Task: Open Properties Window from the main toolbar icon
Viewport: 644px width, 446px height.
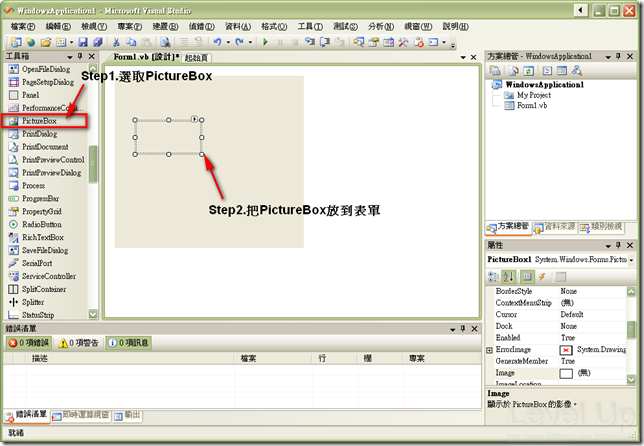Action: point(373,42)
